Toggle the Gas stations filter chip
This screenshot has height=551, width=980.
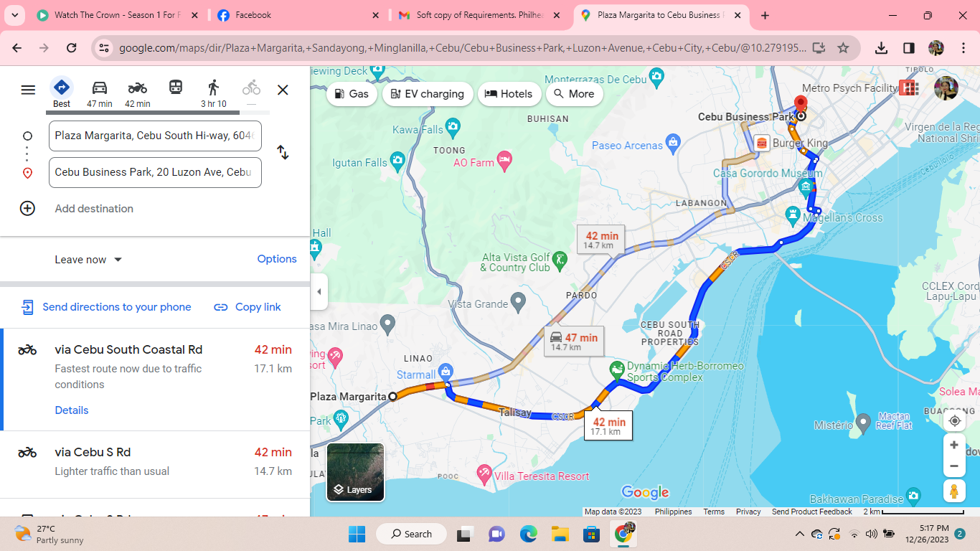tap(352, 94)
